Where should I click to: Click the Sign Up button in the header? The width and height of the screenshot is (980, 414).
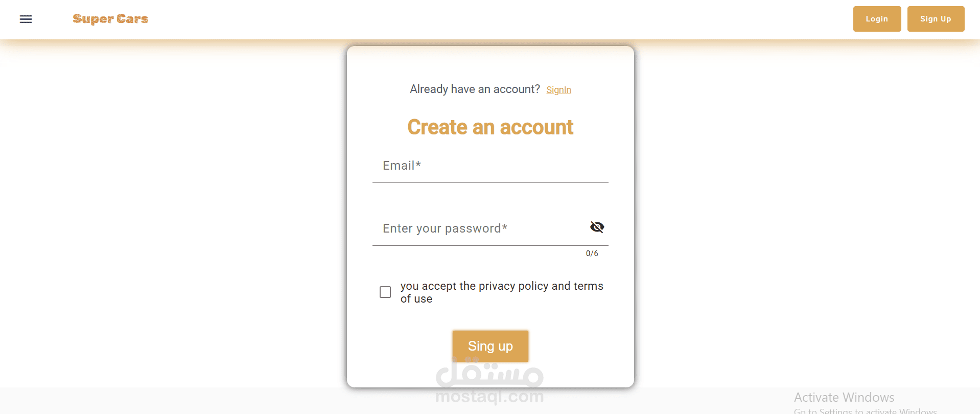click(x=936, y=19)
